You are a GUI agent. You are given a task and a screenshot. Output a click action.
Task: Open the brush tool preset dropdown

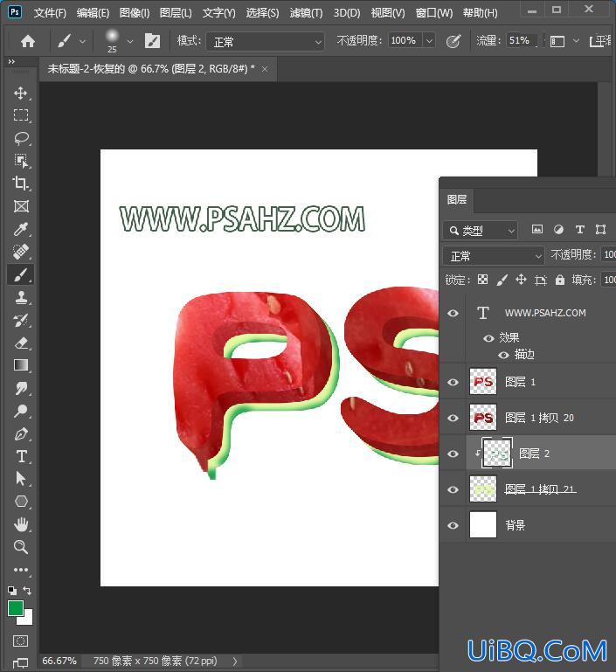82,42
